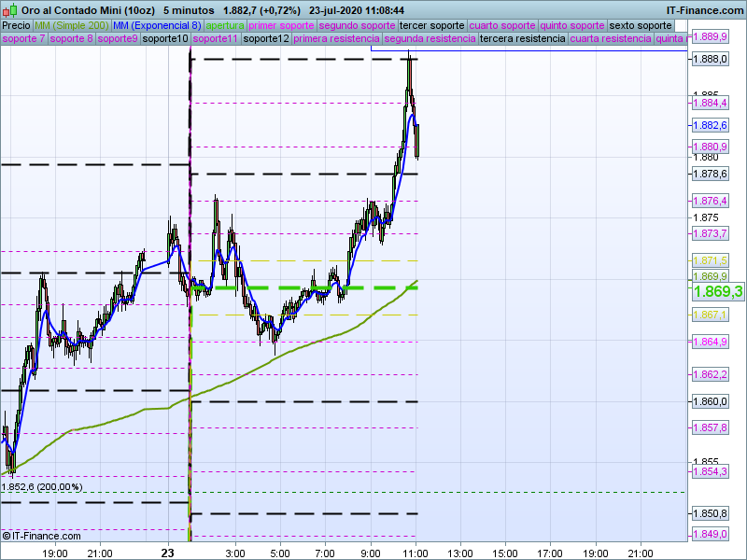Select the Precio indicator label
The height and width of the screenshot is (560, 747).
[16, 25]
